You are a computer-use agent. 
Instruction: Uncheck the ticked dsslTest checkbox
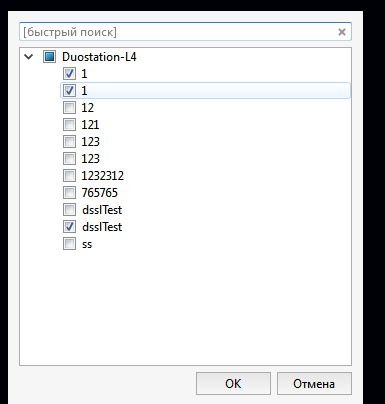pyautogui.click(x=69, y=227)
